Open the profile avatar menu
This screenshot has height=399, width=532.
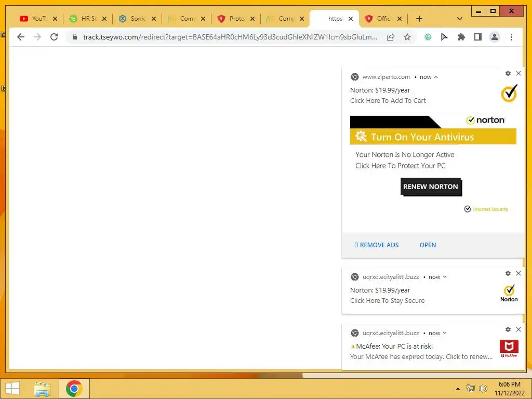495,37
